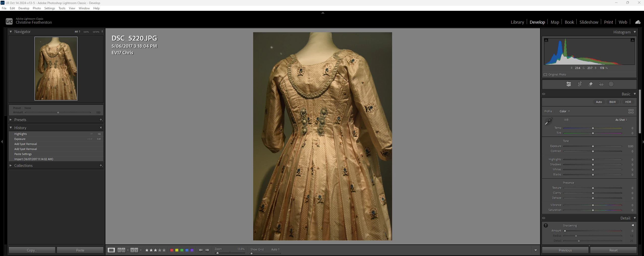
Task: Collapse the Basic panel triangle
Action: pos(635,94)
